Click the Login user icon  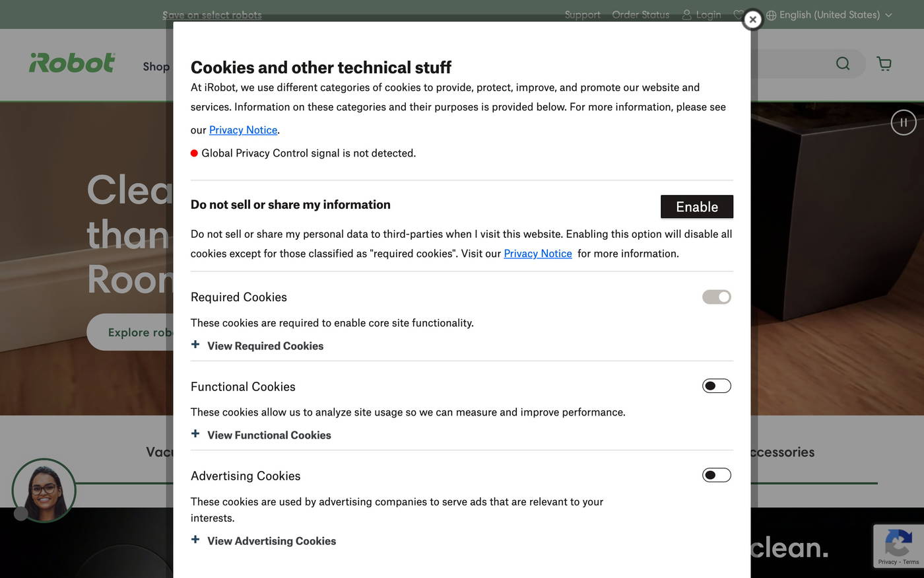tap(687, 15)
